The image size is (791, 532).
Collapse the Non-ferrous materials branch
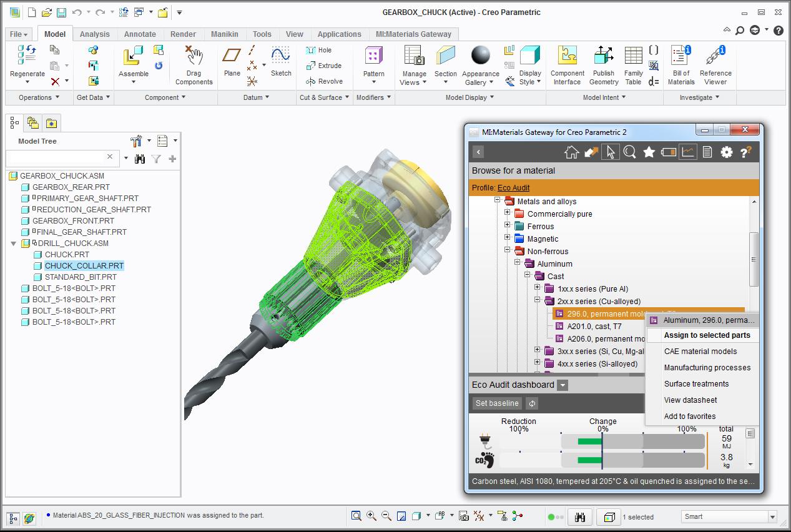pyautogui.click(x=506, y=251)
